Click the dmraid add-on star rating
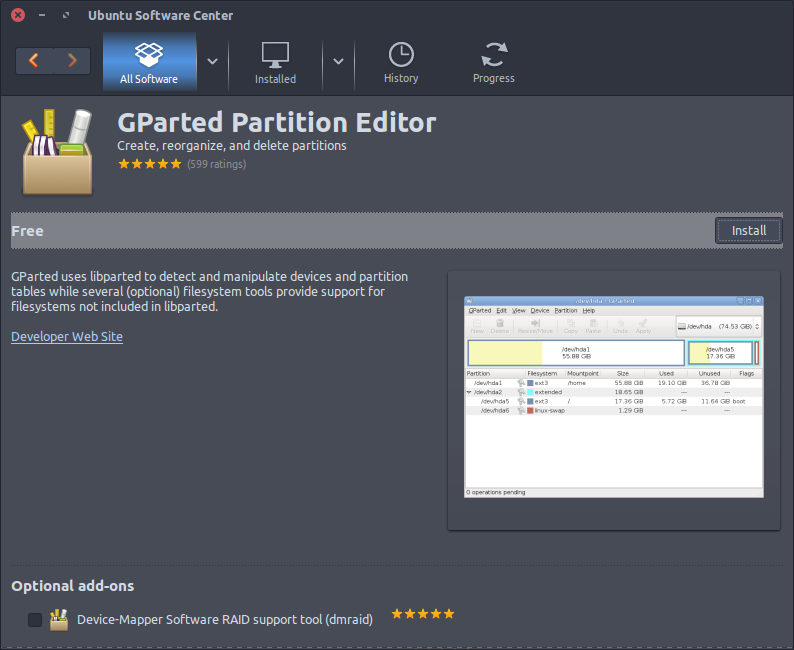Image resolution: width=794 pixels, height=650 pixels. [423, 614]
